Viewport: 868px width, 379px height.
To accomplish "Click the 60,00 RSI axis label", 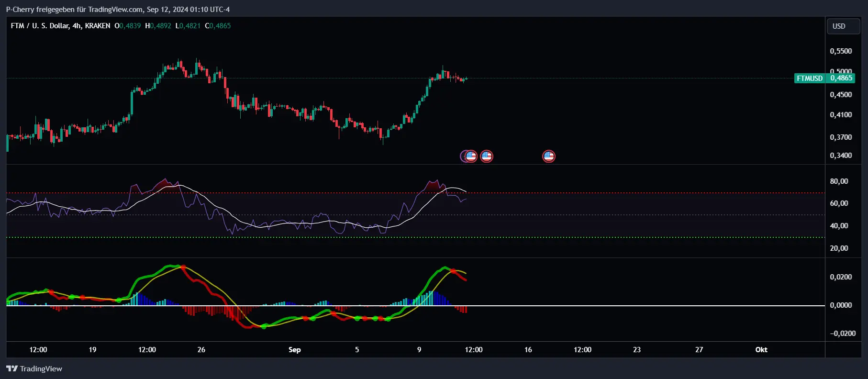I will pyautogui.click(x=839, y=203).
